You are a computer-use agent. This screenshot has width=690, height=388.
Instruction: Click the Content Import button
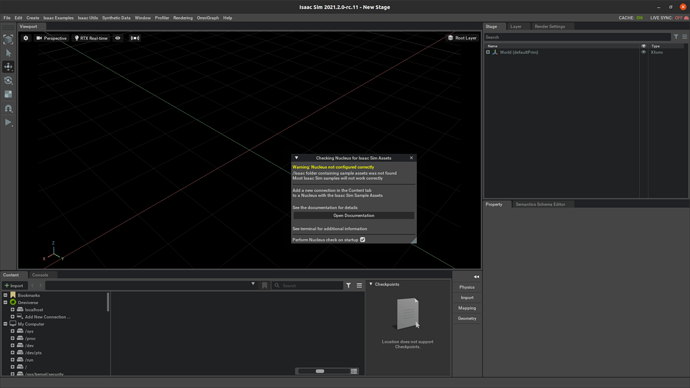click(14, 286)
